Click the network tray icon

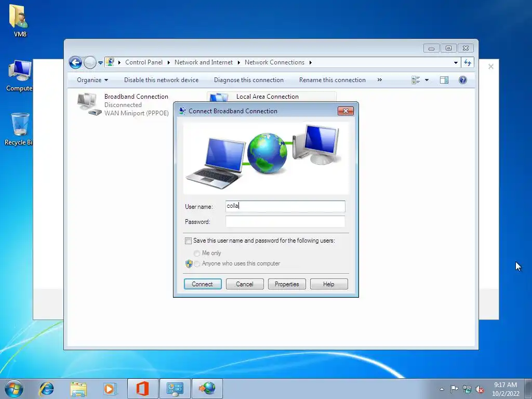467,389
